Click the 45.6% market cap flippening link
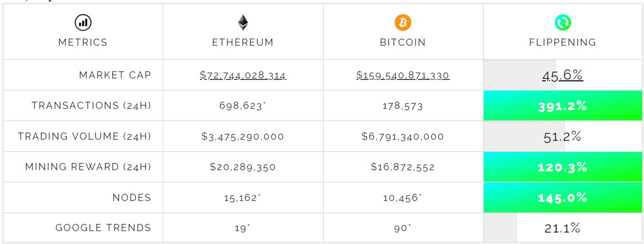This screenshot has width=644, height=244. 563,75
